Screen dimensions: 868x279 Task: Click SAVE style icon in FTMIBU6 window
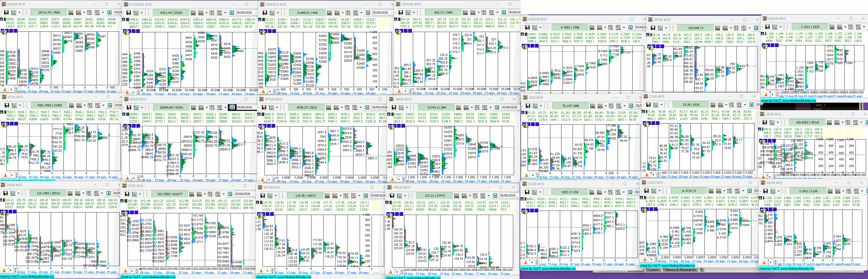[x=329, y=12]
